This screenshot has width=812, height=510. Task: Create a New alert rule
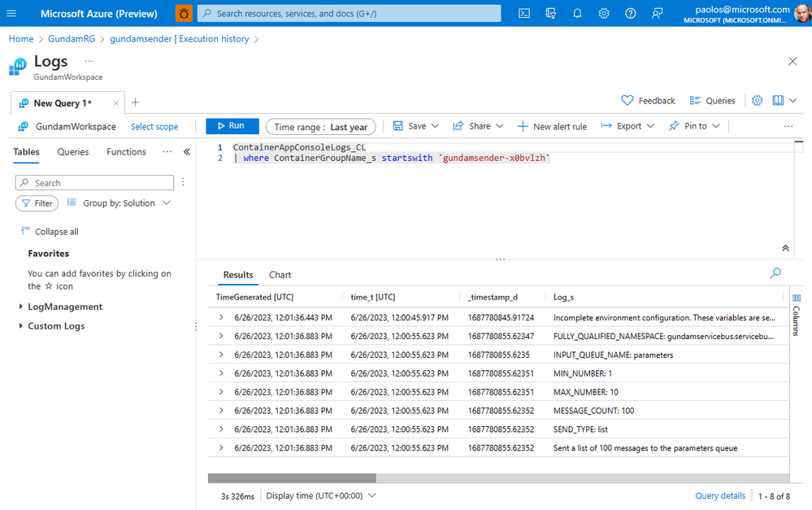[552, 126]
